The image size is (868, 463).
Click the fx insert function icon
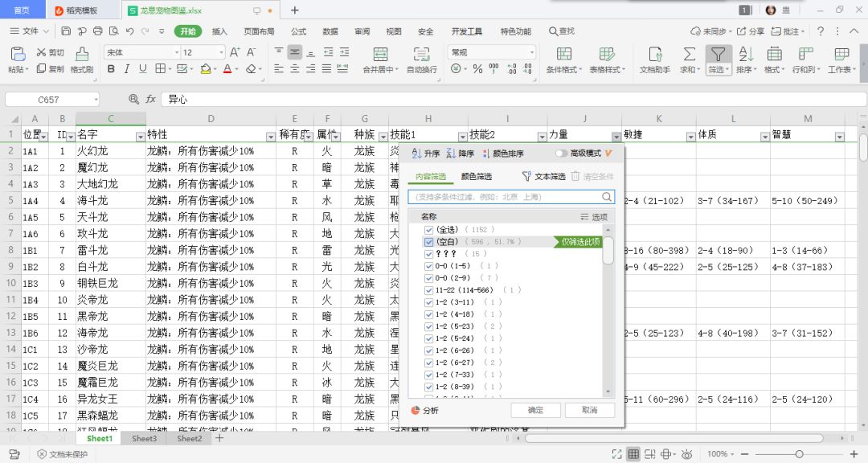pos(150,99)
